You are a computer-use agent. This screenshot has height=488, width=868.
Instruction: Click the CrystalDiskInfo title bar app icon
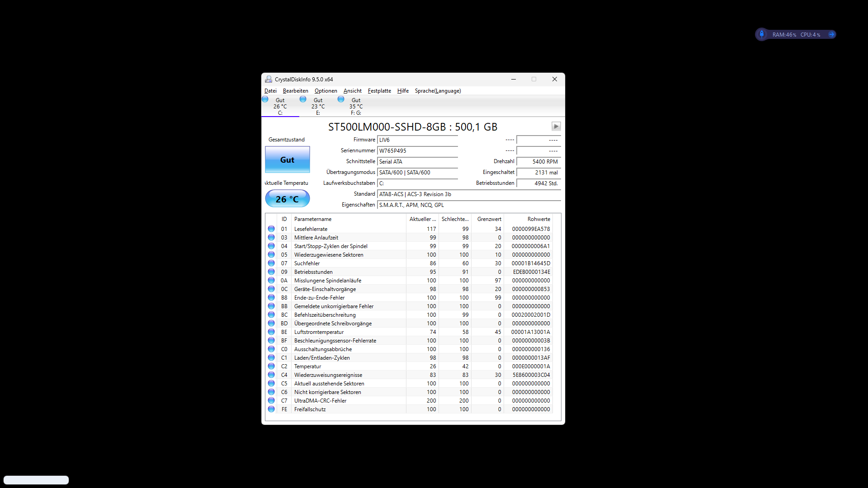point(269,80)
